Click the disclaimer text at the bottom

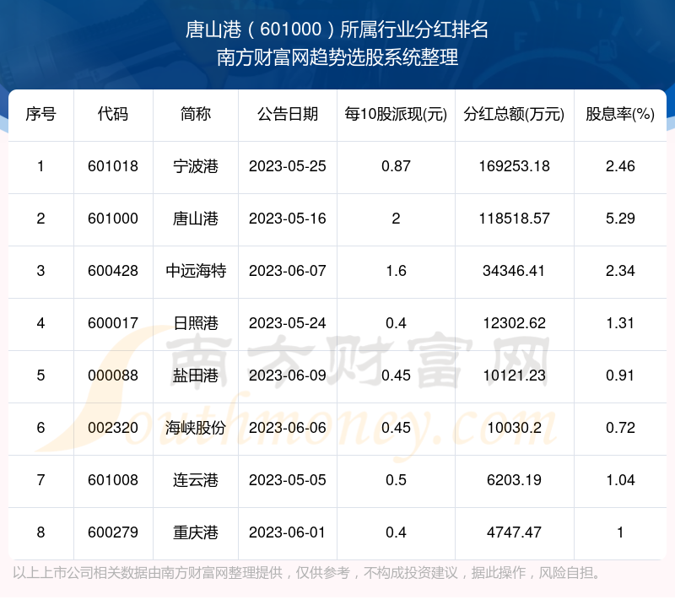(x=309, y=574)
